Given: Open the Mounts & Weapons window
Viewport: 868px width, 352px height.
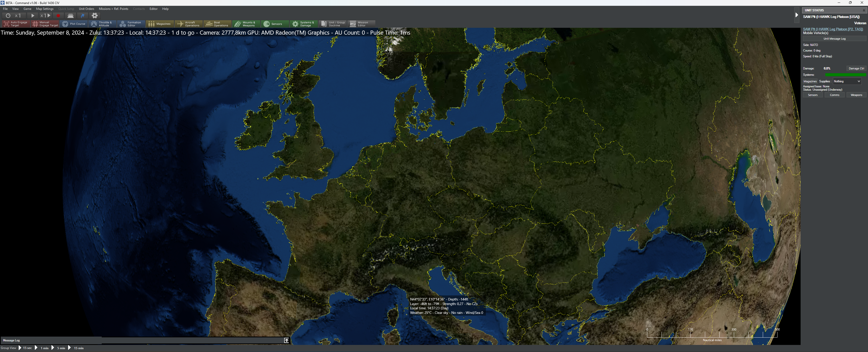Looking at the screenshot, I should click(246, 23).
